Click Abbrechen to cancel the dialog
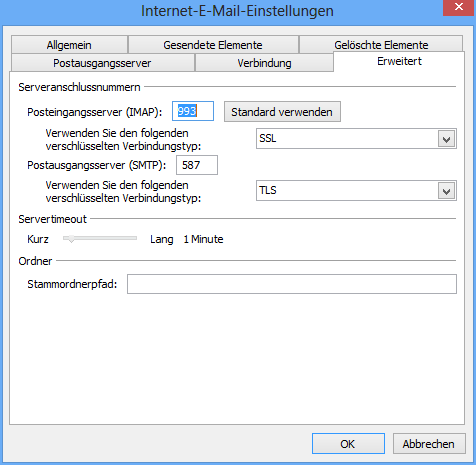Viewport: 476px width, 465px height. [x=429, y=444]
